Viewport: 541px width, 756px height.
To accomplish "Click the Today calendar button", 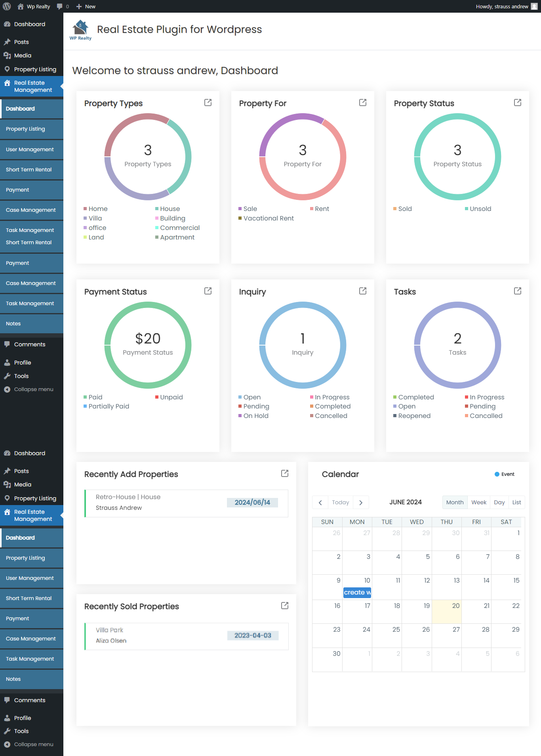I will (x=341, y=502).
